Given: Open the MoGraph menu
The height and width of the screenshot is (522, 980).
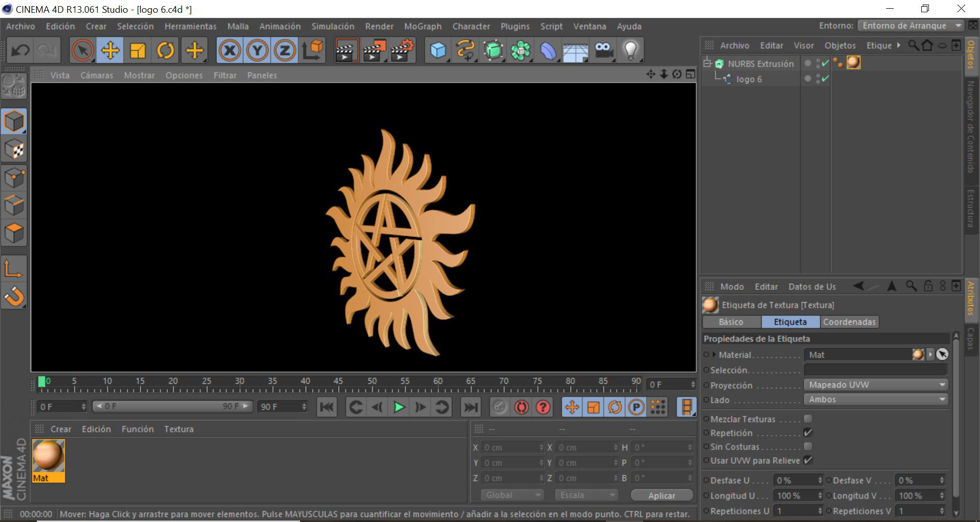Looking at the screenshot, I should (x=423, y=26).
